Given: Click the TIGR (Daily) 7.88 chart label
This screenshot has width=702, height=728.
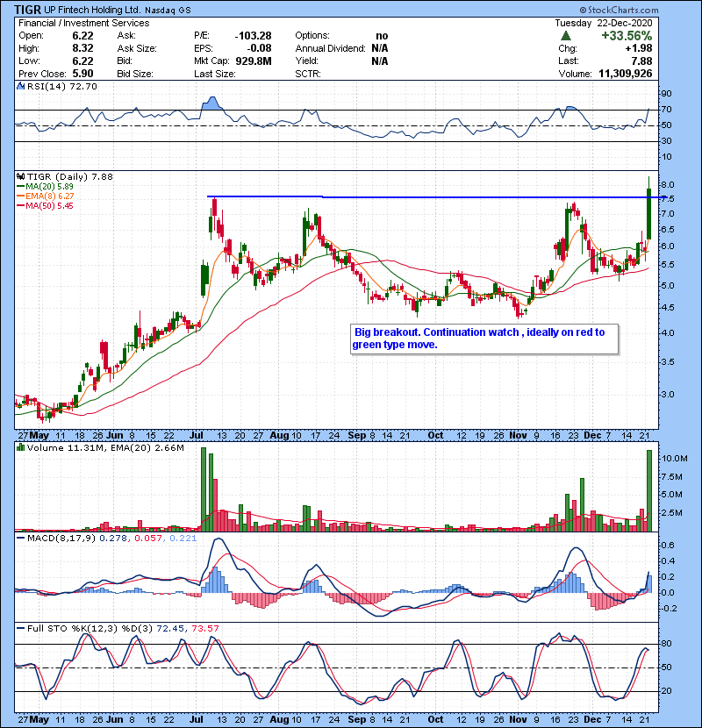Looking at the screenshot, I should 70,176.
